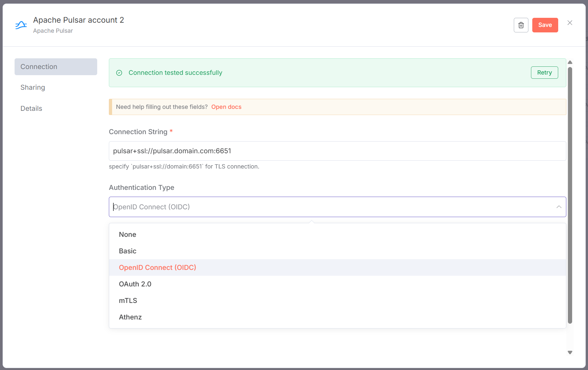Screen dimensions: 588x370
Task: Click the Authentication Type label
Action: pos(142,188)
